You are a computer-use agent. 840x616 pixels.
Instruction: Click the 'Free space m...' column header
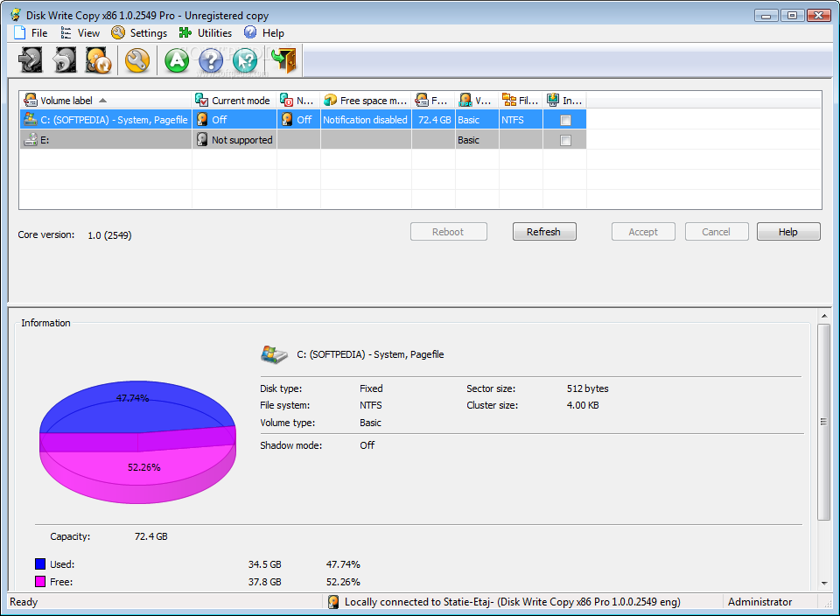[366, 100]
